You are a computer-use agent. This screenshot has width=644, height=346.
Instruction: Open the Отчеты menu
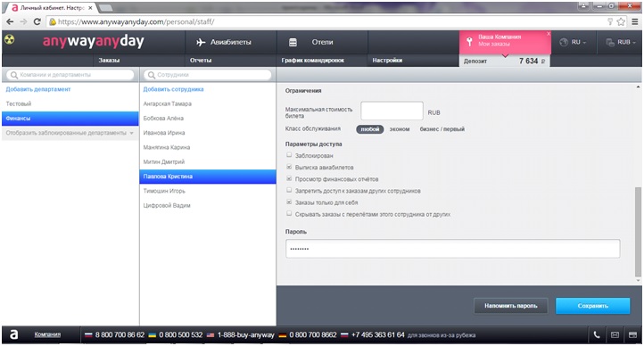coord(201,61)
